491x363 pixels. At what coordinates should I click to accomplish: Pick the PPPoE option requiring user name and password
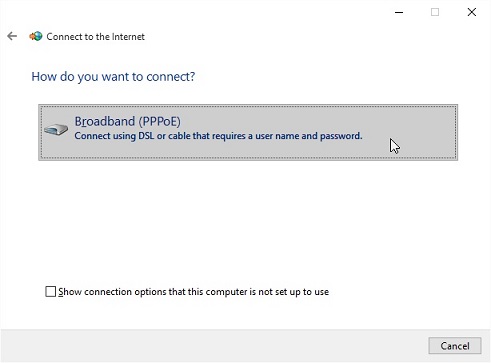248,132
